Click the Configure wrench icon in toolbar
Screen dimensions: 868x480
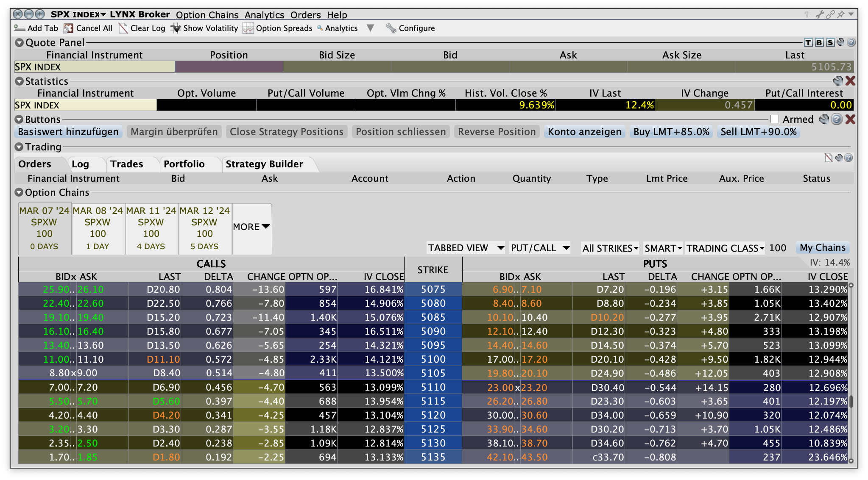(x=391, y=28)
